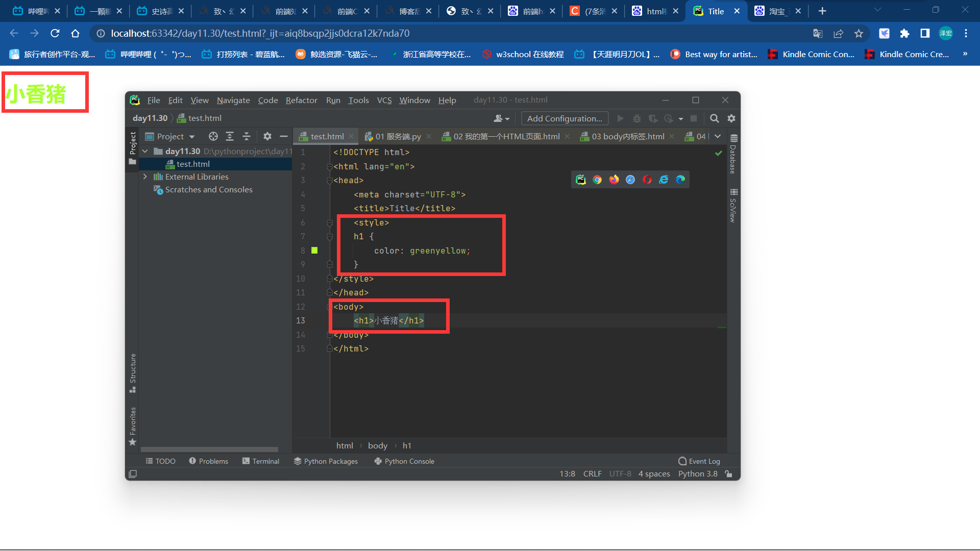Open w3school 在线教程 bookmark
This screenshot has width=980, height=551.
point(523,54)
